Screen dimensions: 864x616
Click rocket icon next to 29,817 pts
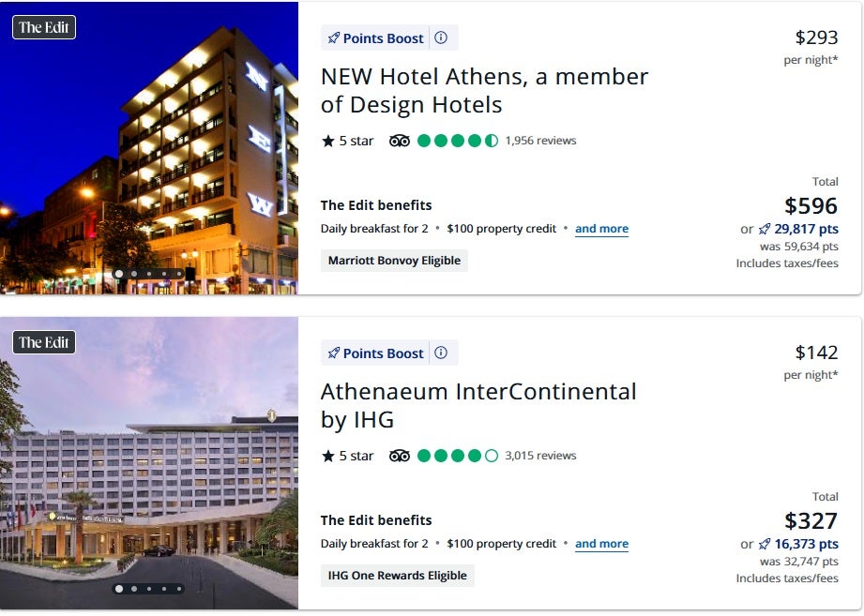(x=765, y=229)
